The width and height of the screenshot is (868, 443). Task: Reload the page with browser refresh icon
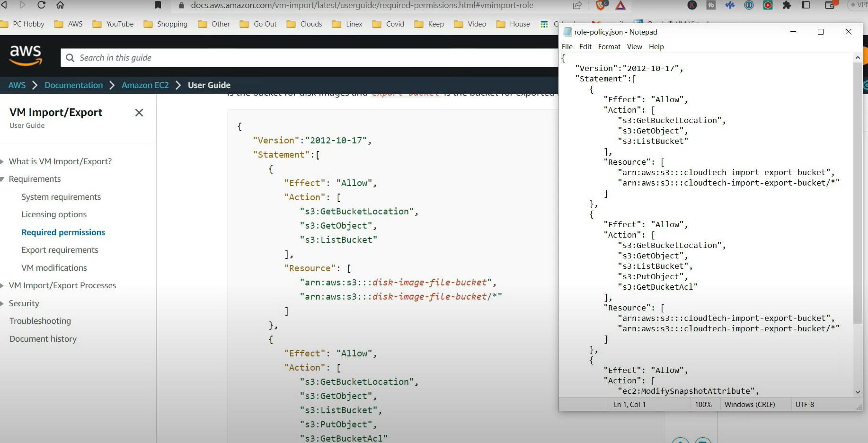[41, 5]
